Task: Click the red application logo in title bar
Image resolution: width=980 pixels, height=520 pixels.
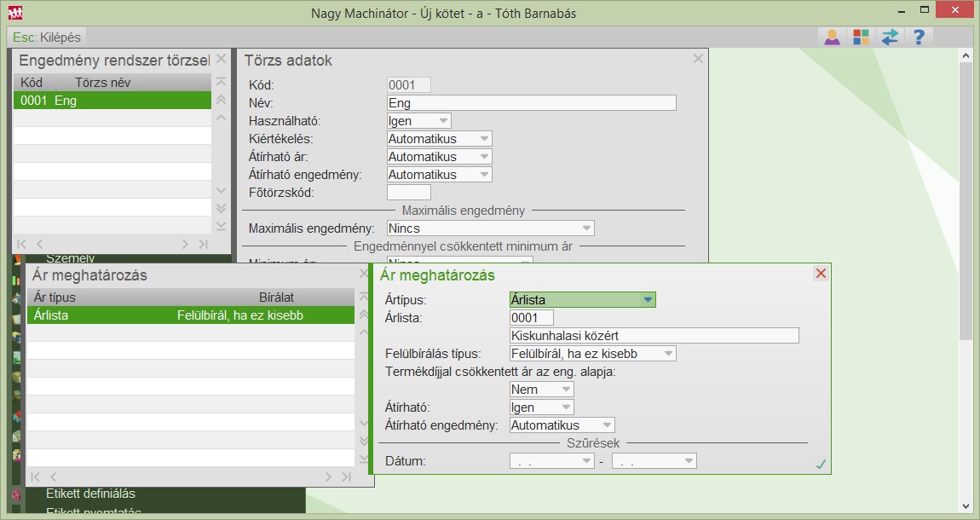Action: point(15,13)
